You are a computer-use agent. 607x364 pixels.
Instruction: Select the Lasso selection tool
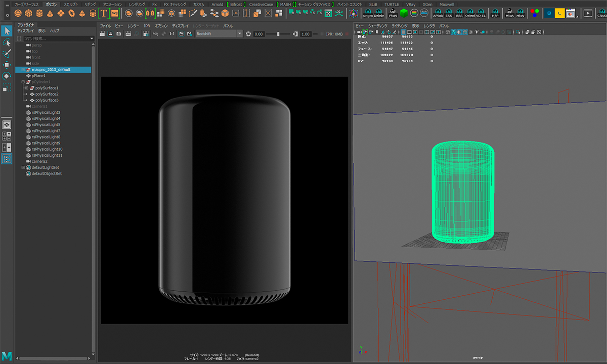pyautogui.click(x=7, y=42)
